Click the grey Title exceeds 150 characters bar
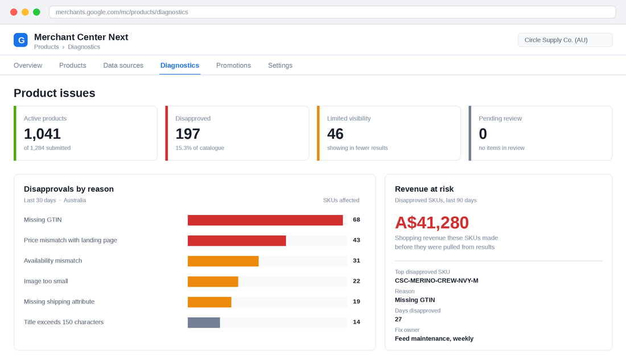The image size is (626, 364). (204, 322)
